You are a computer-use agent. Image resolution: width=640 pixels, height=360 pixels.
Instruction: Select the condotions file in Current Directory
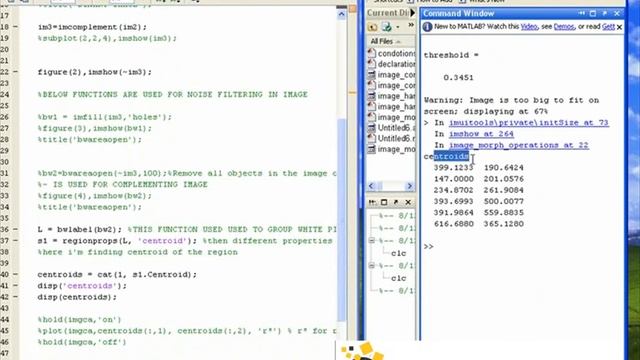(396, 53)
